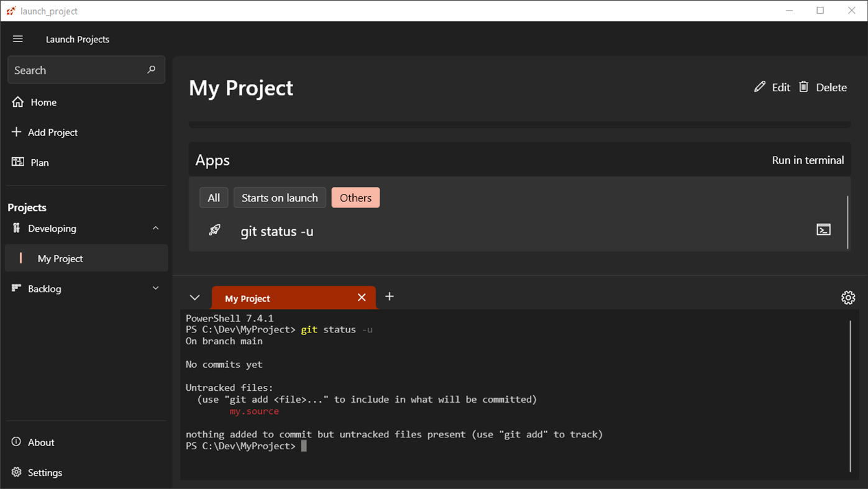Image resolution: width=868 pixels, height=489 pixels.
Task: Collapse the Developing project group
Action: (x=155, y=228)
